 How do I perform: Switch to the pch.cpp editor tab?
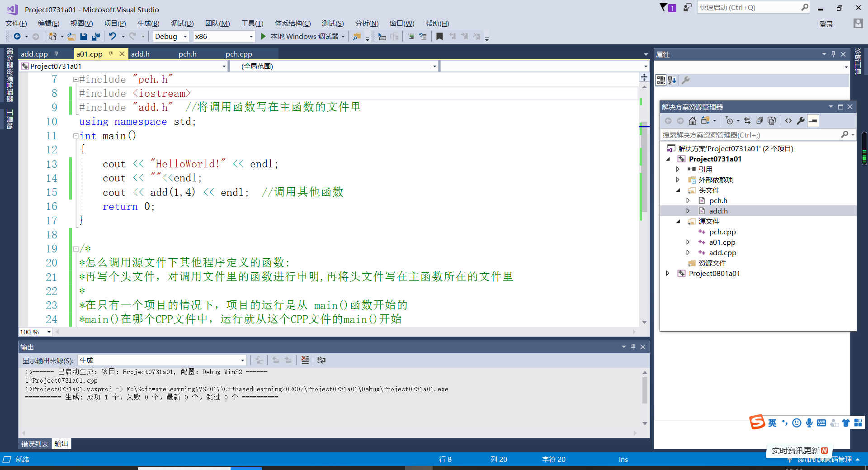pos(239,53)
